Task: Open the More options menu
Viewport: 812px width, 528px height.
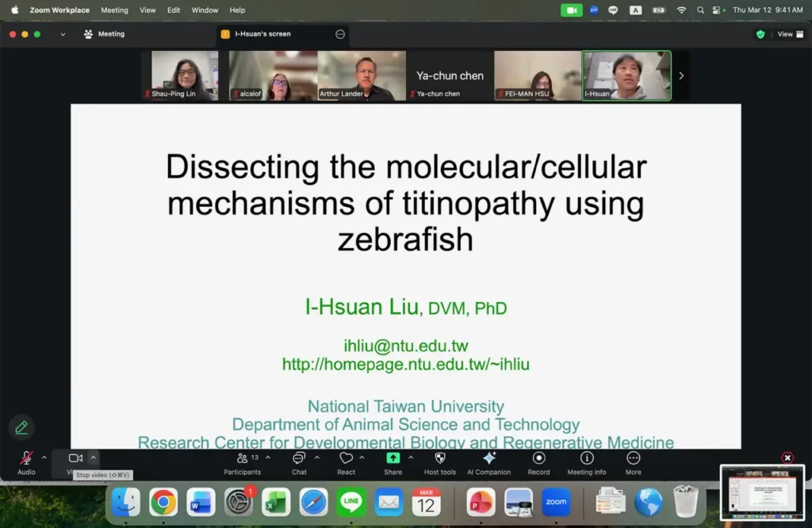Action: (633, 463)
